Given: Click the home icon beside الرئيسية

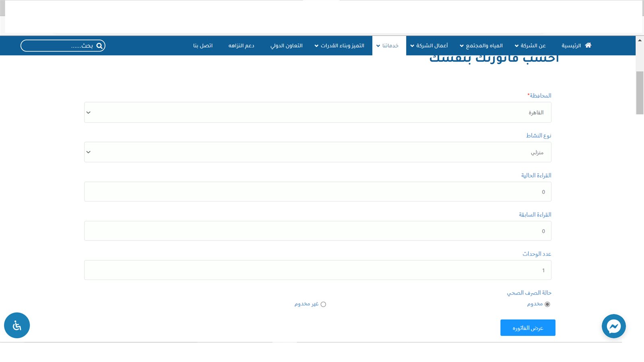Looking at the screenshot, I should click(x=588, y=45).
